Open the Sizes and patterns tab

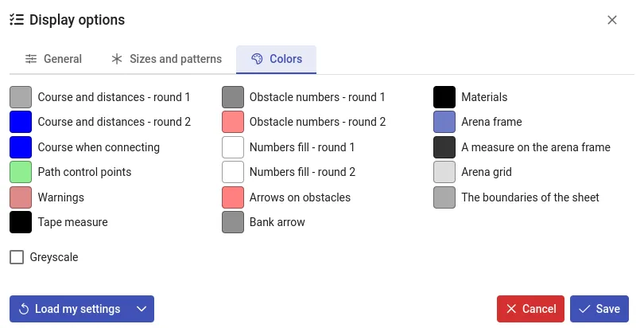coord(166,59)
